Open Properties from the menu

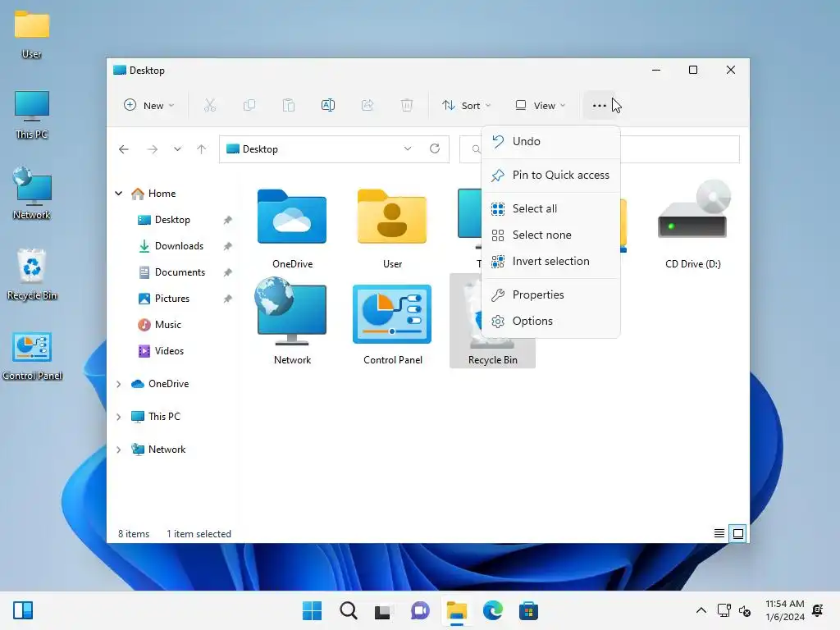[550, 295]
